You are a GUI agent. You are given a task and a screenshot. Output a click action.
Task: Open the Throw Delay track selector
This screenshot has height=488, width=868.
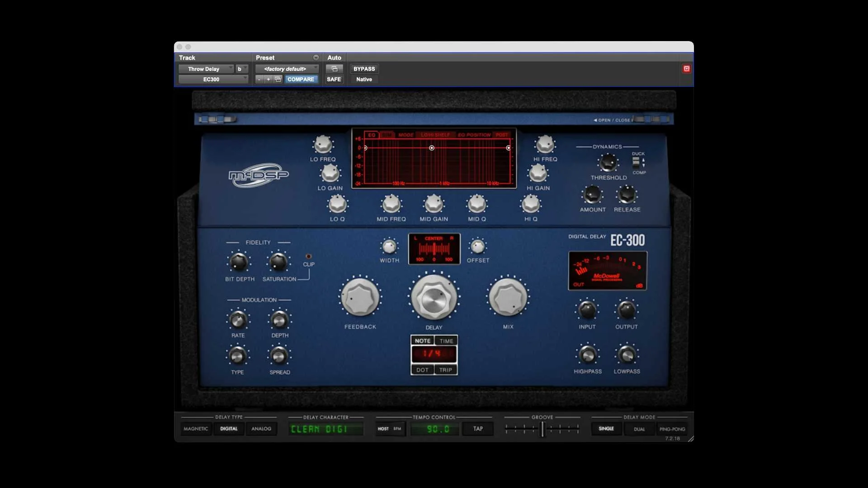[206, 69]
